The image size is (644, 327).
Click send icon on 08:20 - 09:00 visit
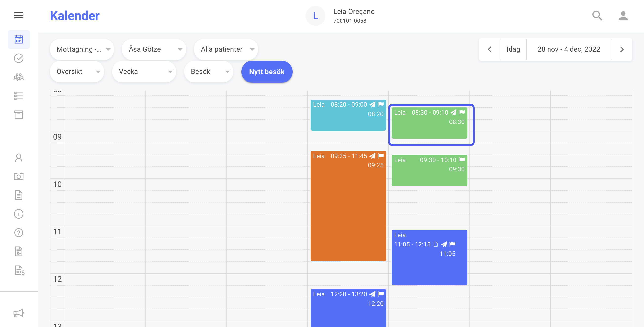373,104
